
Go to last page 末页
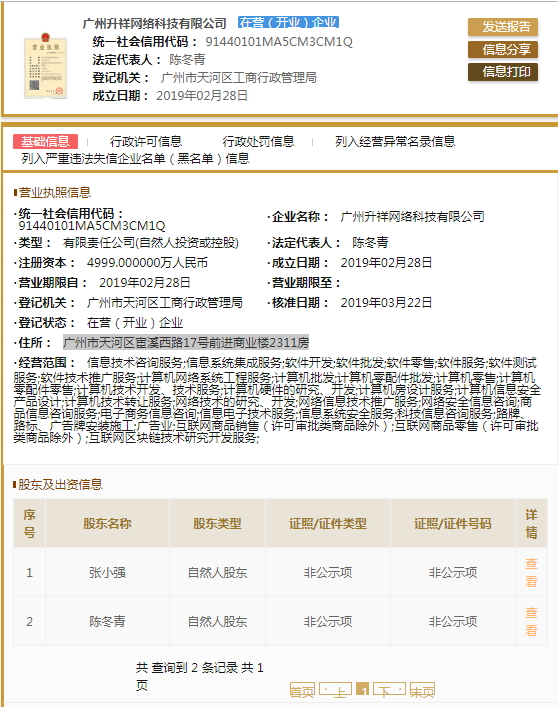[422, 690]
